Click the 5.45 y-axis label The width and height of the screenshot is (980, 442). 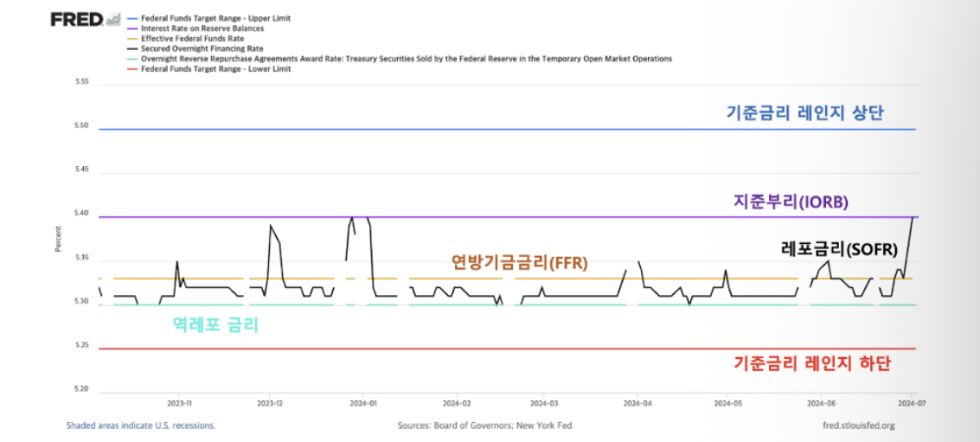coord(81,170)
